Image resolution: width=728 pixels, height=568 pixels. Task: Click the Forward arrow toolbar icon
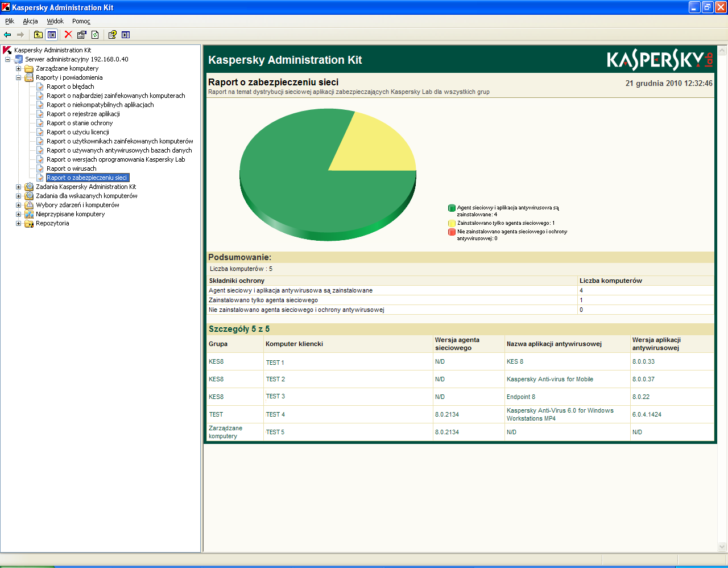coord(20,35)
